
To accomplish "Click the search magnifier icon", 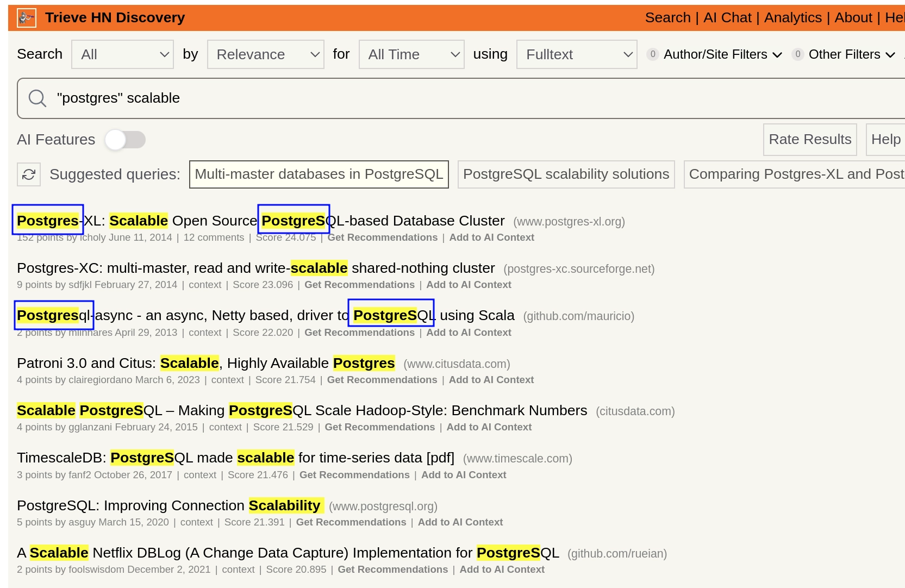I will coord(38,98).
